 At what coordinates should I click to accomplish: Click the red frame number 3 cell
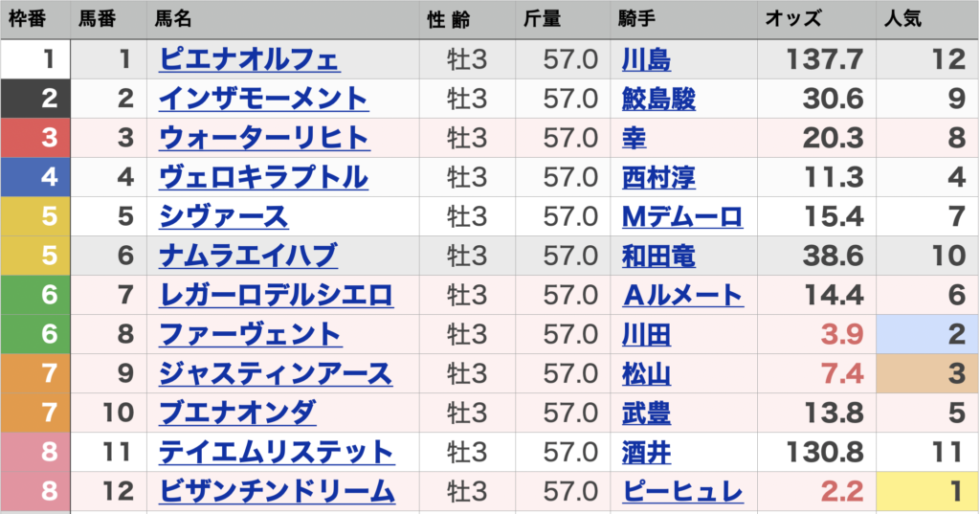tap(34, 138)
